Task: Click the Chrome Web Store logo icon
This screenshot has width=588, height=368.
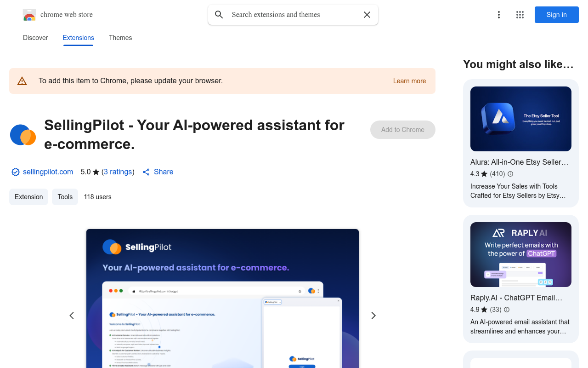Action: [x=29, y=15]
